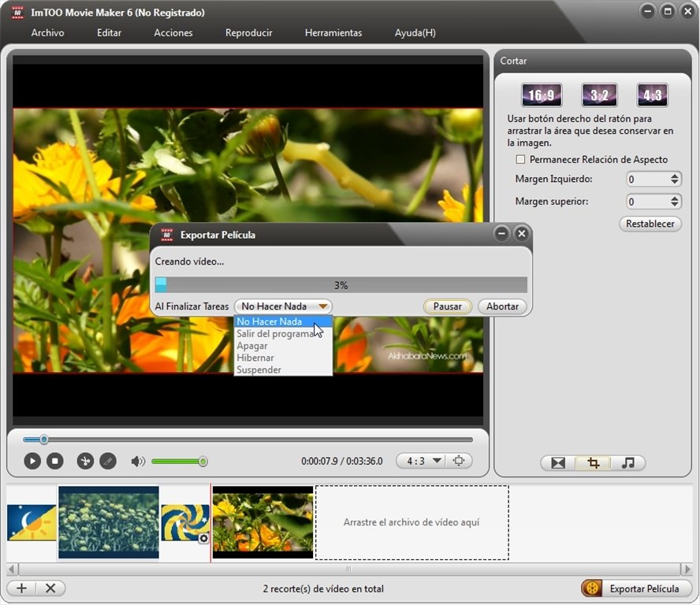The width and height of the screenshot is (700, 605).
Task: Select the 3:2 aspect ratio preset
Action: (599, 95)
